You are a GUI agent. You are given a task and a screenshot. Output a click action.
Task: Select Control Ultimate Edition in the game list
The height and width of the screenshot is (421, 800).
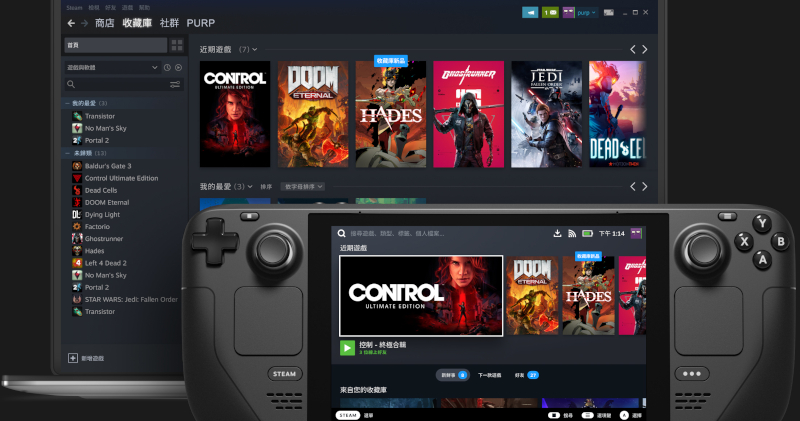121,178
